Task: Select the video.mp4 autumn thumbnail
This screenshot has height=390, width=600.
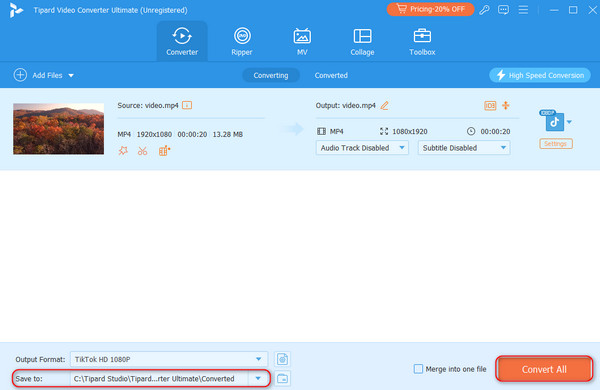Action: tap(59, 129)
